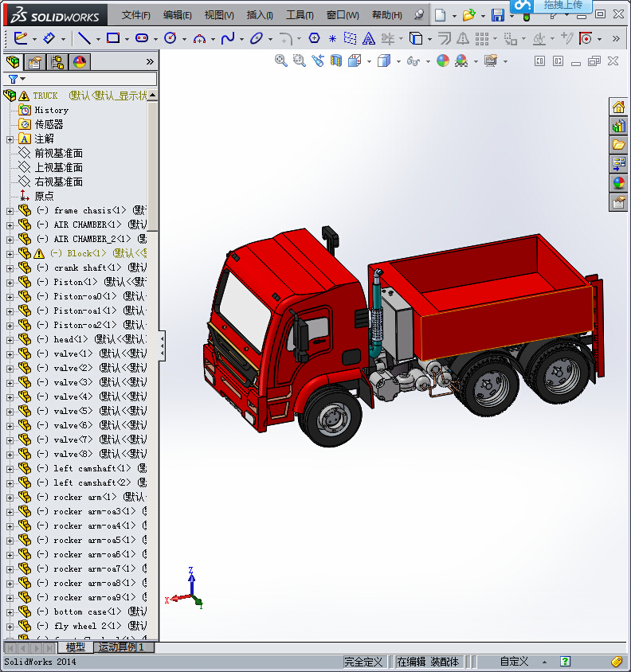Open the 工具(T) menu

pos(300,15)
